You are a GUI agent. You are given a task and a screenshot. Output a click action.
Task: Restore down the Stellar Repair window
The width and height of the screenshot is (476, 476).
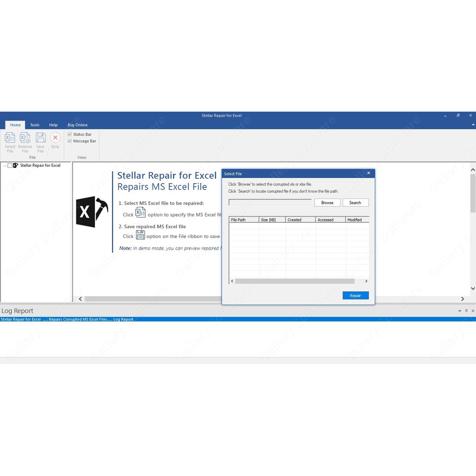click(x=458, y=116)
